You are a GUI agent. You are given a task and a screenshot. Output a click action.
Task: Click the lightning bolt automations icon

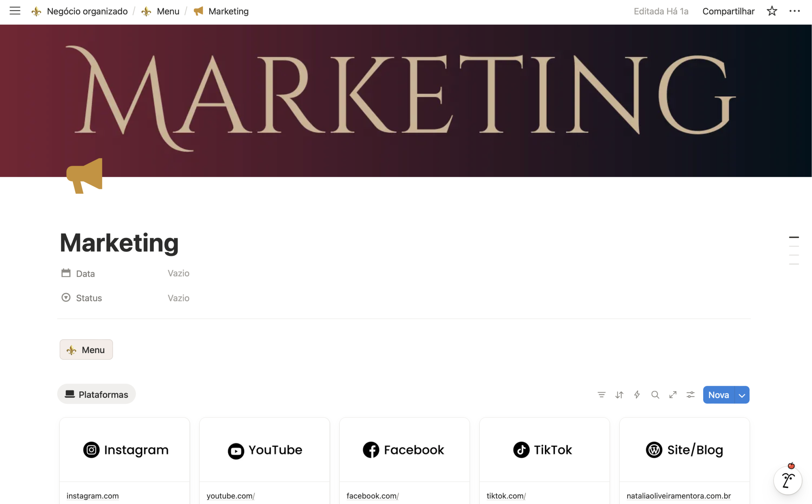637,395
